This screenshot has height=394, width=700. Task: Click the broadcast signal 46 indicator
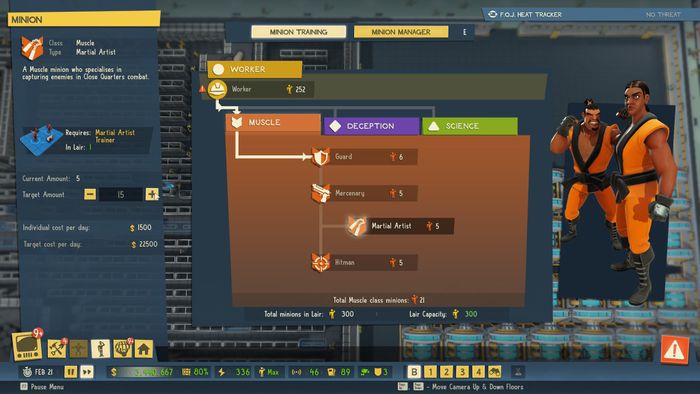point(306,372)
